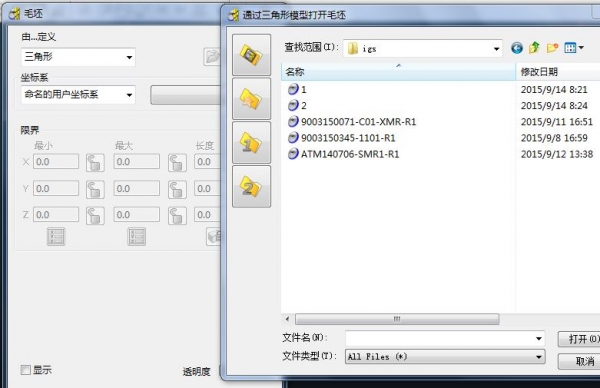
Task: Click the file icon of 9003150345-1101-R1
Action: pyautogui.click(x=293, y=138)
